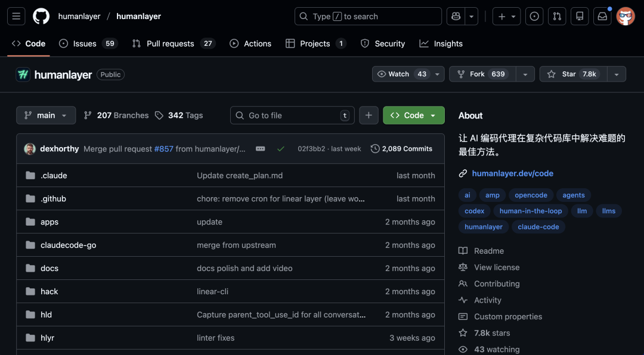Click commit message 'docs polish and add video'

click(x=245, y=268)
